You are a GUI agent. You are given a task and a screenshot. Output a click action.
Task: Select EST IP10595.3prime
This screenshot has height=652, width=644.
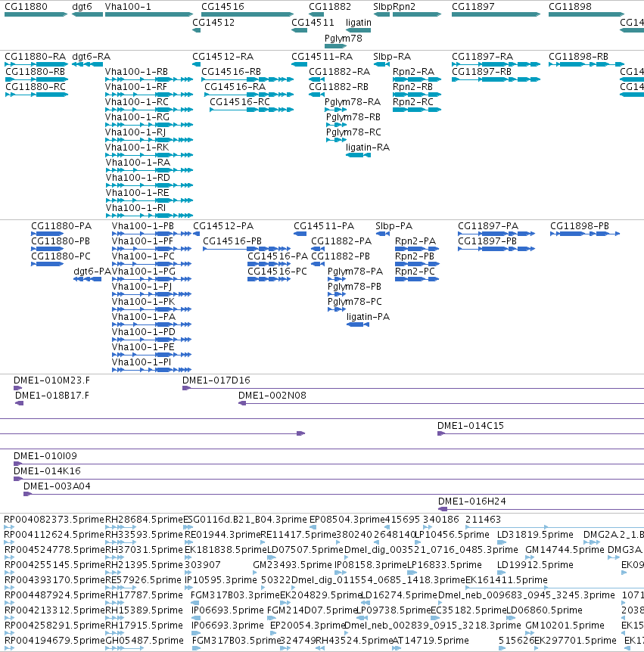point(220,580)
